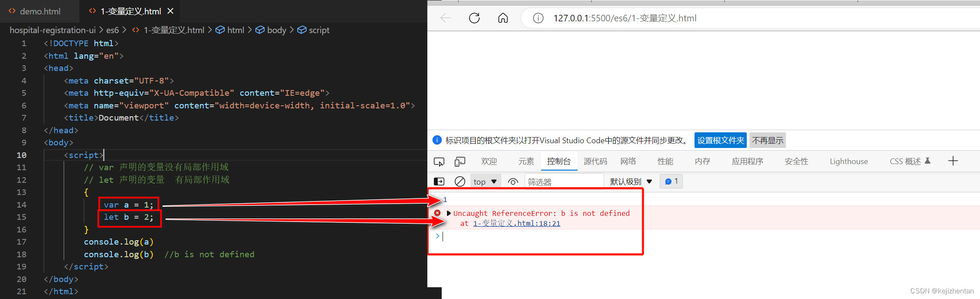This screenshot has width=980, height=299.
Task: Click the address bar URL
Action: tap(624, 18)
